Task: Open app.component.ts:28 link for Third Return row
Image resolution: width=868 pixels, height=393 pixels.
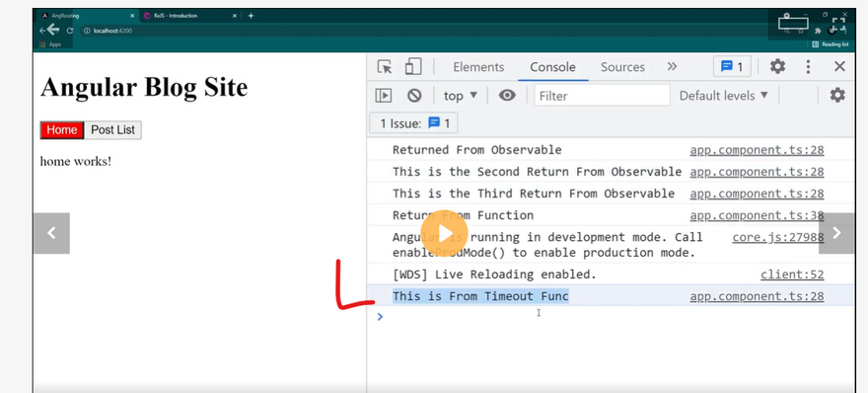Action: tap(757, 194)
